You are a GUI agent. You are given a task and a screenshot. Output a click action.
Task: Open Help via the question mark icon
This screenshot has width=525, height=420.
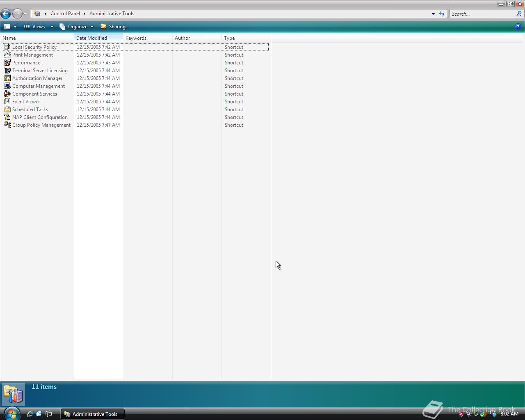click(518, 27)
